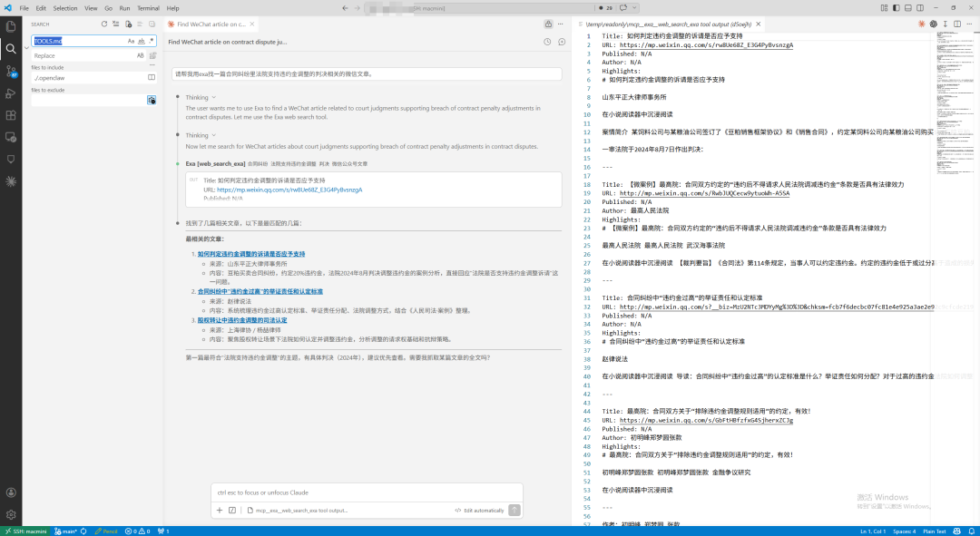Image resolution: width=980 pixels, height=536 pixels.
Task: Expand the Exa web_search_exa output block
Action: 374,190
